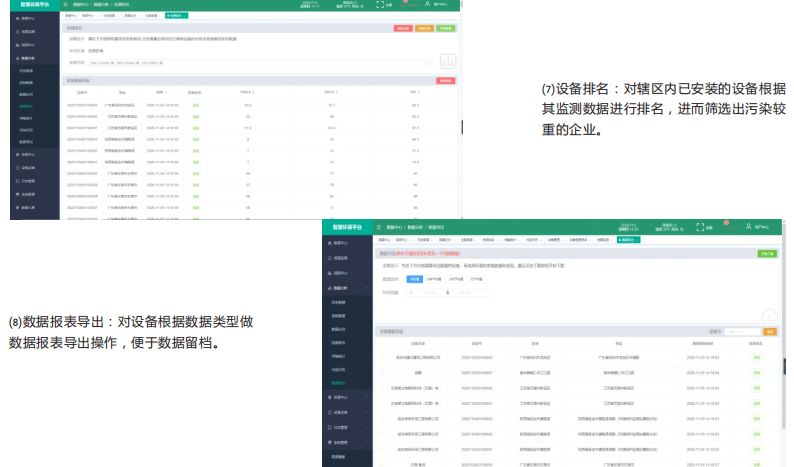Switch to the green 数据导出 tab
The height and width of the screenshot is (467, 794).
[x=628, y=240]
